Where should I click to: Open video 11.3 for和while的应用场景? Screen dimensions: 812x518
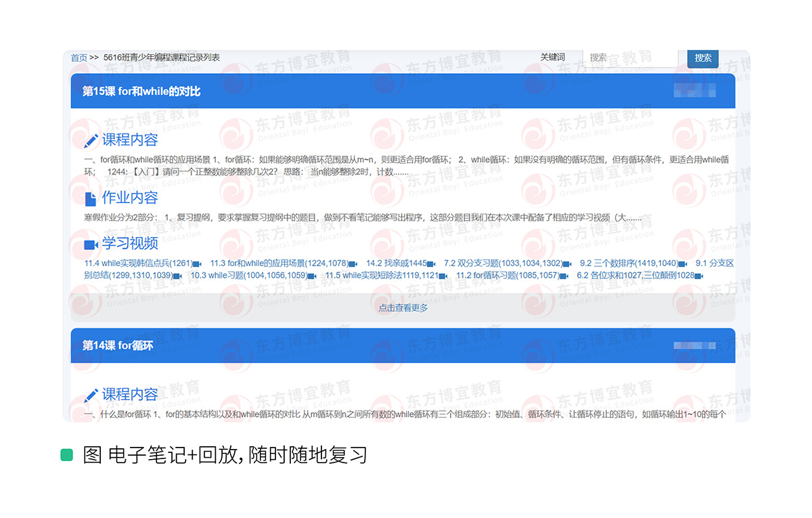279,263
